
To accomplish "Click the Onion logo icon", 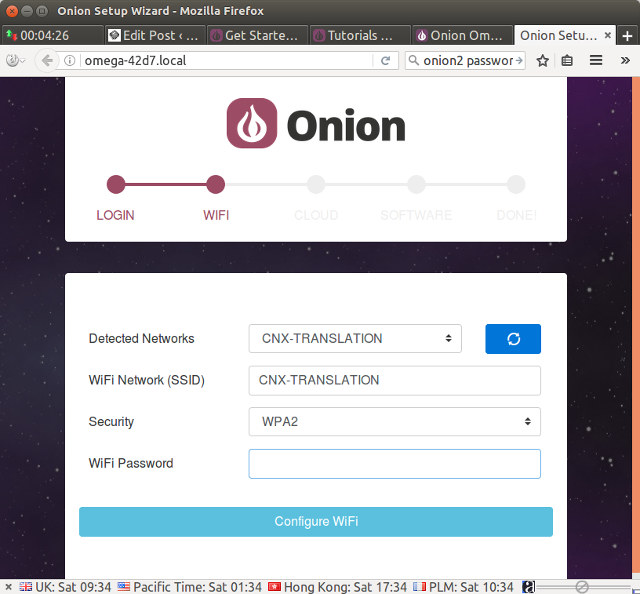I will click(252, 123).
